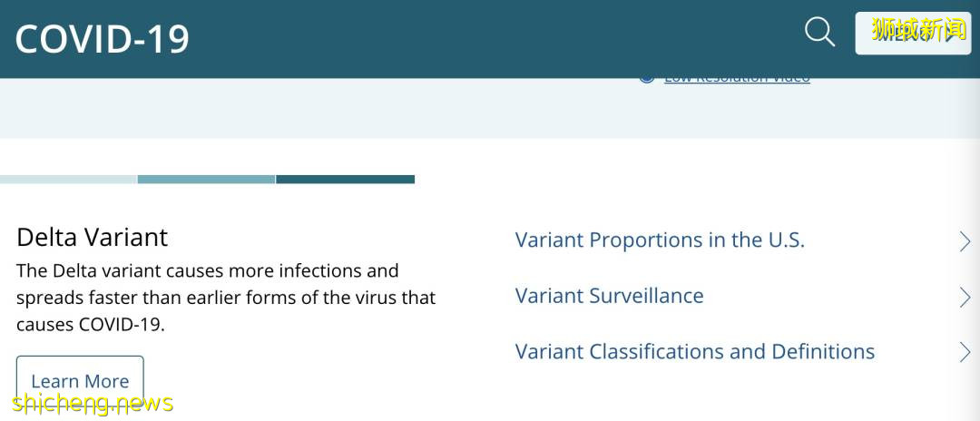Viewport: 980px width, 421px height.
Task: Click the yellow 狮城新闻 watermark
Action: 917,30
